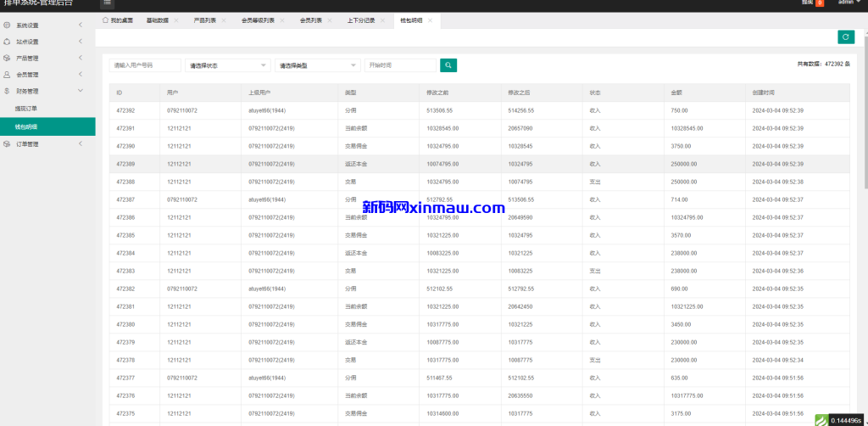Click the green search magnifier button
The width and height of the screenshot is (868, 426).
pos(448,65)
